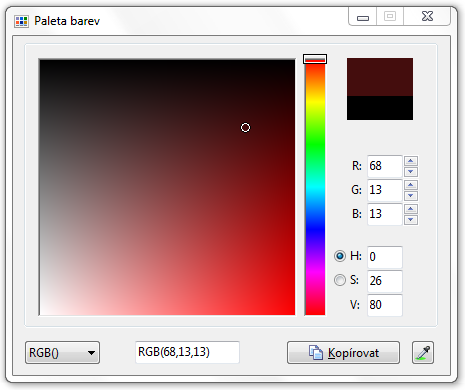Click the RGB(68,13,13) color code field
This screenshot has width=465, height=390.
pos(187,352)
